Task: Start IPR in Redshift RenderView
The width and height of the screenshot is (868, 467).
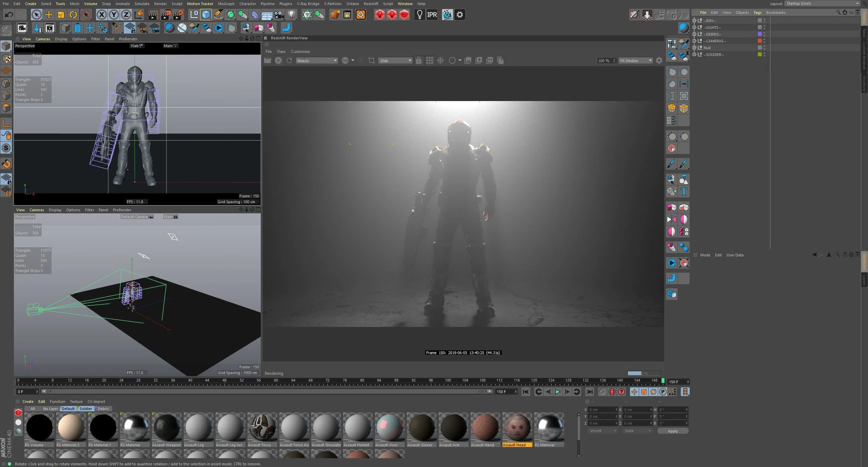Action: coord(278,60)
